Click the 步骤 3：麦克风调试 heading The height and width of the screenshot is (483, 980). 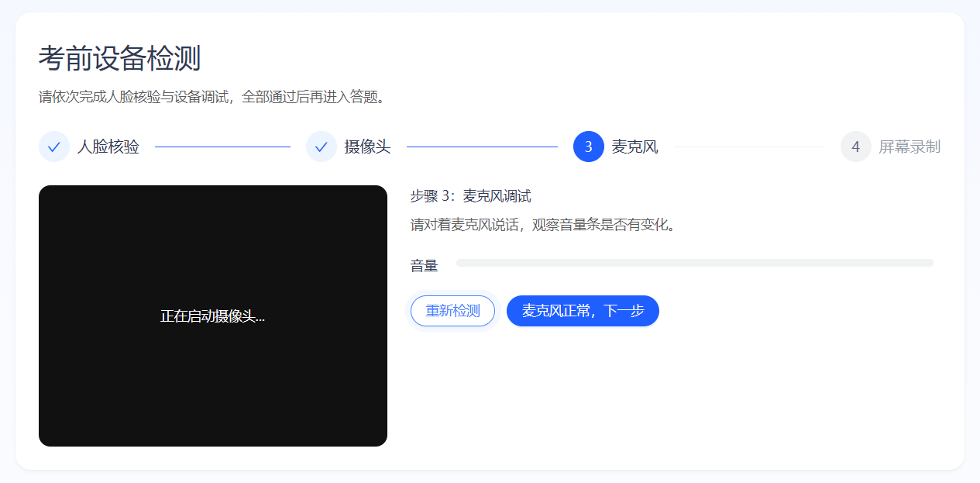(471, 196)
